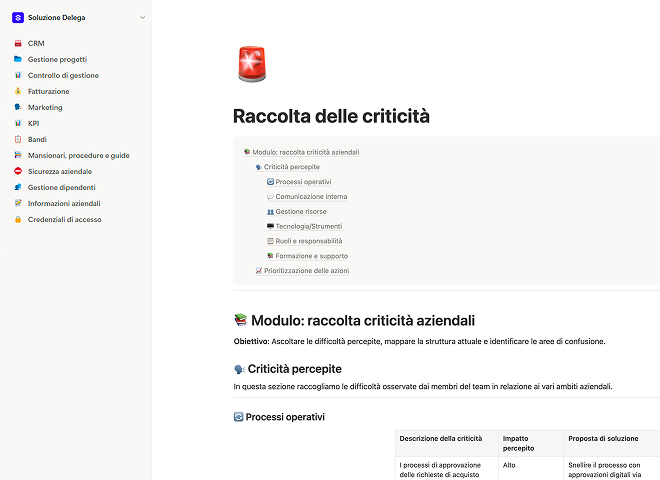Open Bandi from the sidebar
This screenshot has height=480, width=660.
click(x=37, y=139)
